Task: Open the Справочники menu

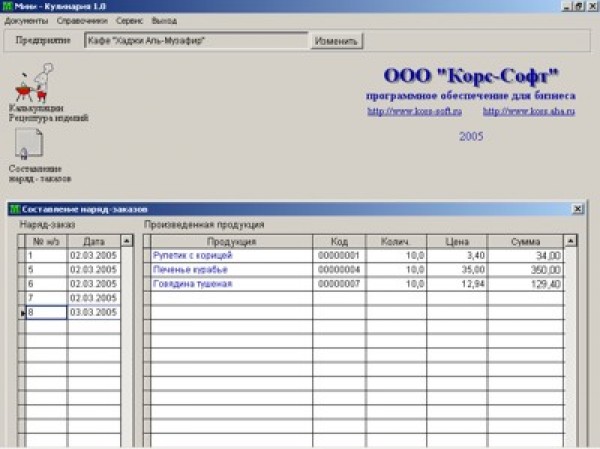Action: (x=82, y=21)
